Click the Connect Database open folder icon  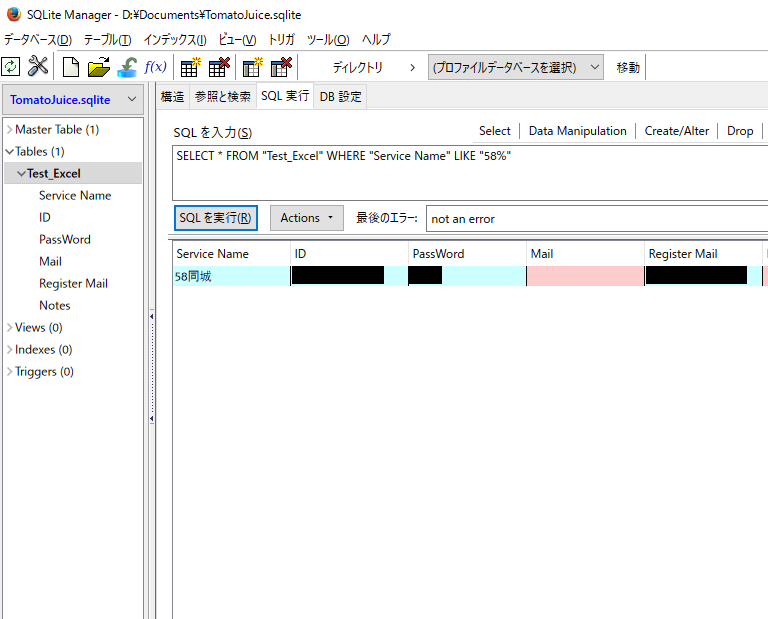point(98,67)
